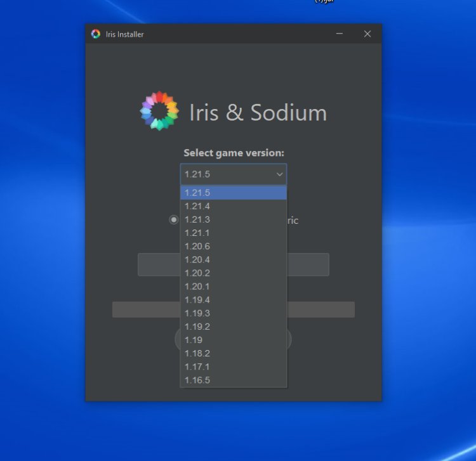Choose game version 1.20.4
This screenshot has height=461, width=476.
click(x=233, y=259)
